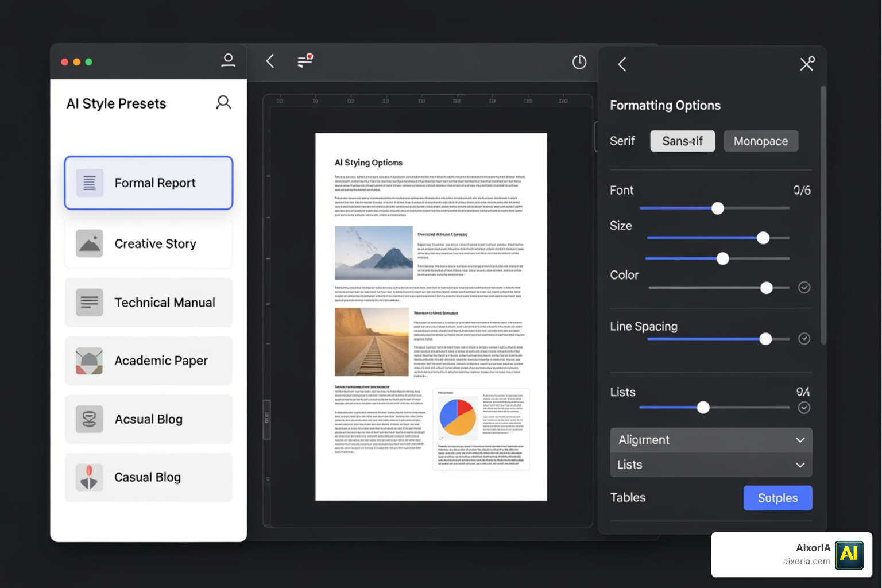Select the Sans-tif font option

[x=683, y=141]
